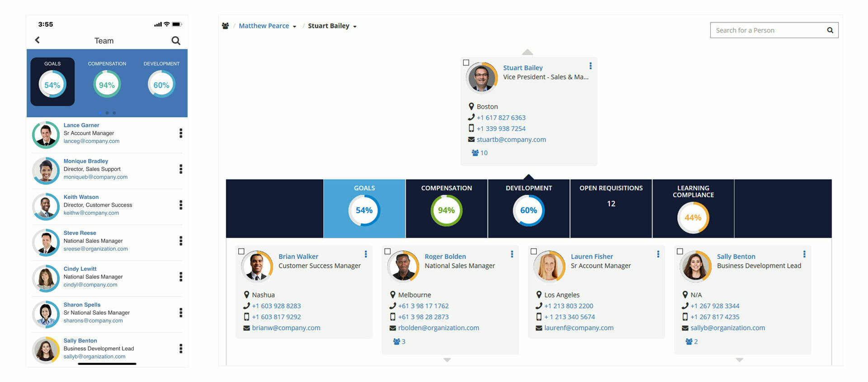The height and width of the screenshot is (382, 868).
Task: Open Stuart Bailey card options menu
Action: (x=590, y=66)
